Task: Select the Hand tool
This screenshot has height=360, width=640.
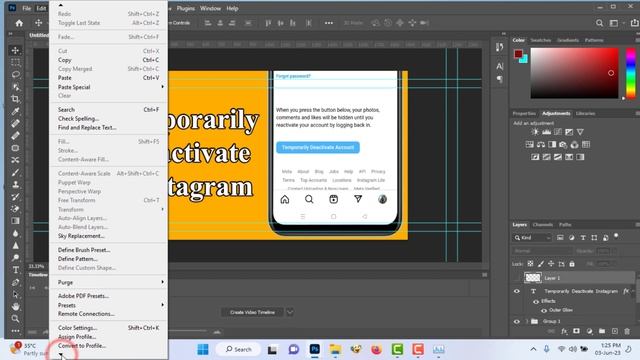Action: tap(16, 307)
